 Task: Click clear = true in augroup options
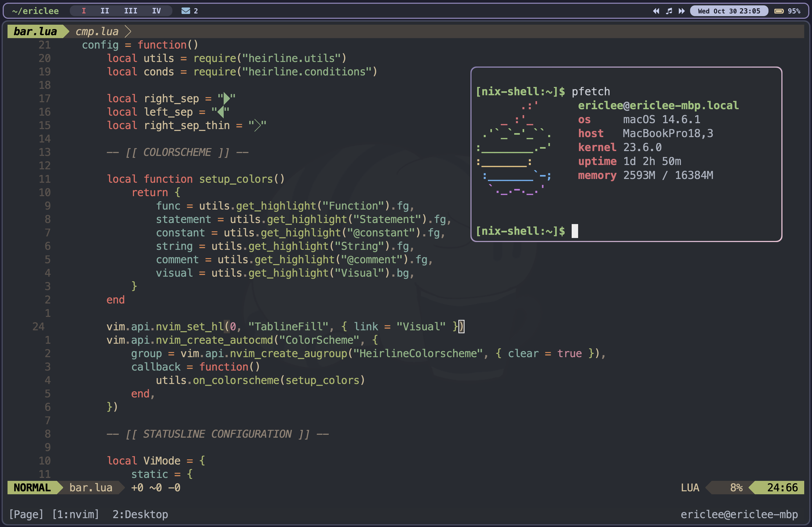(x=545, y=353)
